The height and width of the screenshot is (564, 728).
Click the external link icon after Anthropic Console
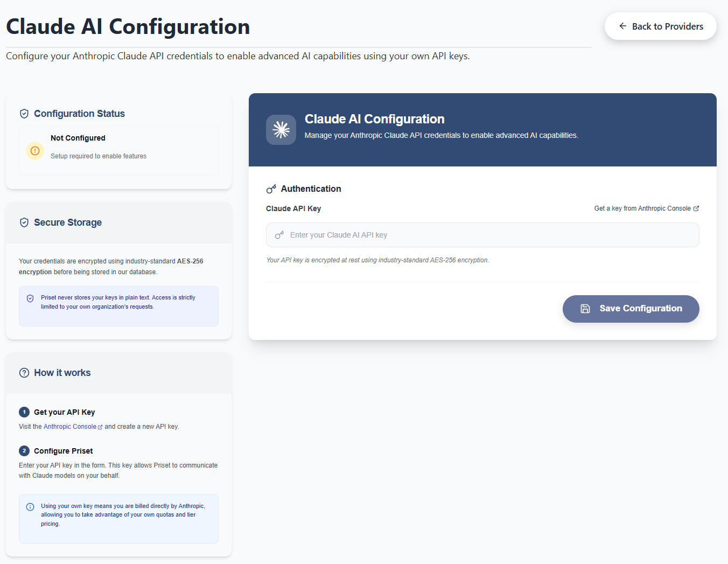[696, 208]
